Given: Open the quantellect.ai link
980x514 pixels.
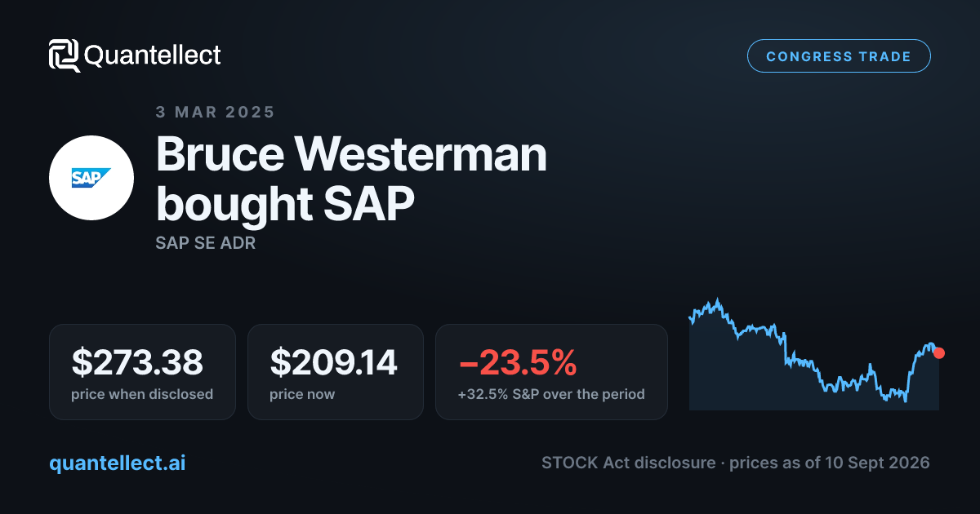Looking at the screenshot, I should [118, 463].
